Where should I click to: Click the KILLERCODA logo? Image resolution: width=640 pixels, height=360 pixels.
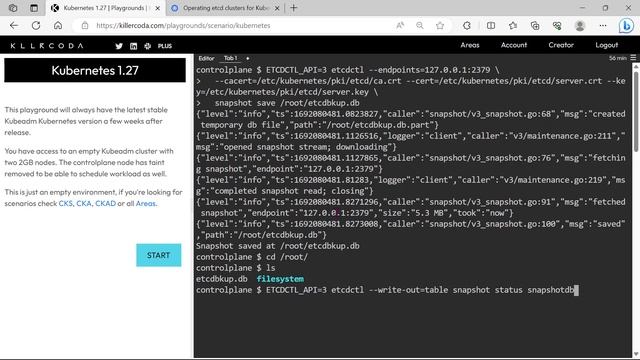47,46
